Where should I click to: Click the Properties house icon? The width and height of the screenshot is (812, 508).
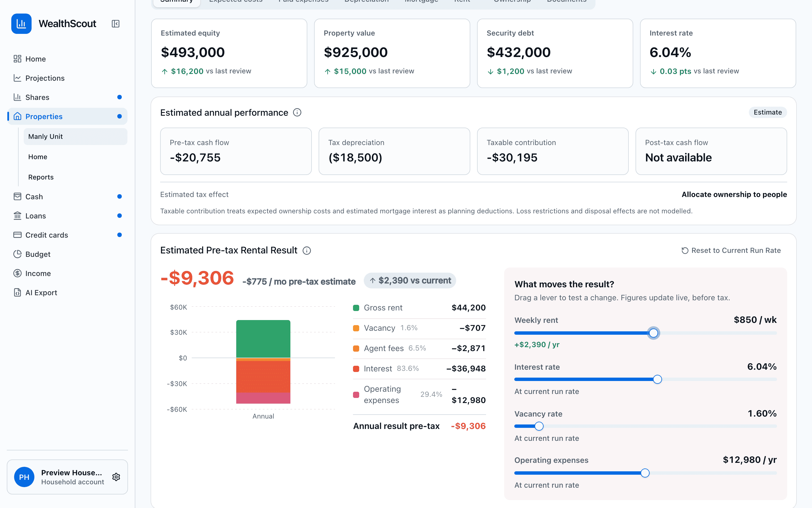click(x=17, y=116)
